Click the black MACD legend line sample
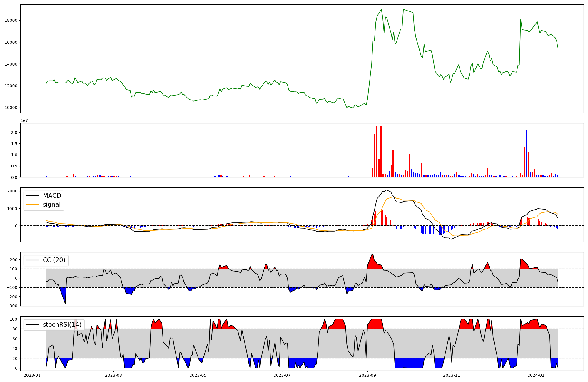The image size is (588, 382). click(32, 196)
